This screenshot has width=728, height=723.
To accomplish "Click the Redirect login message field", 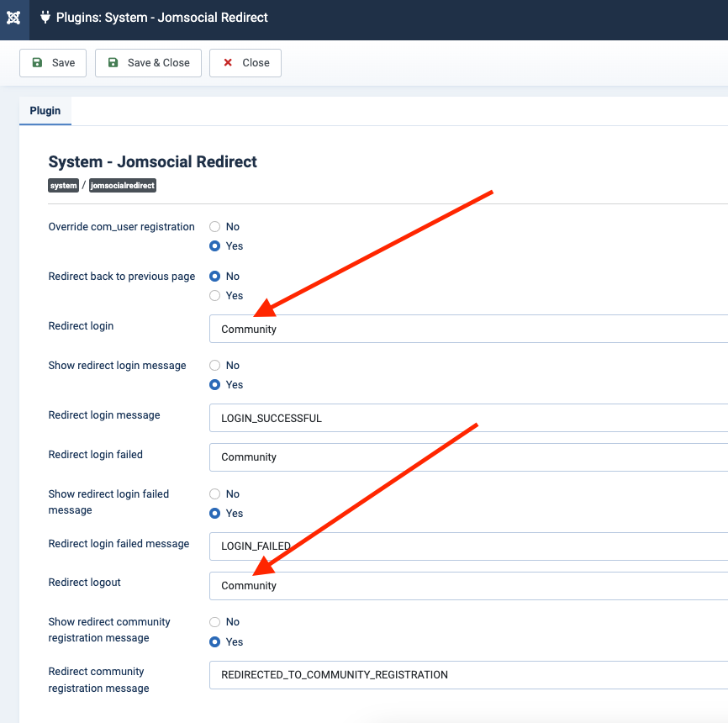I will (467, 418).
